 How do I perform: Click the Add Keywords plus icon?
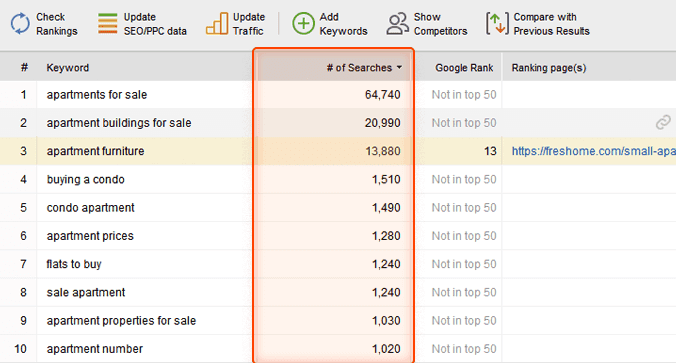click(x=303, y=24)
